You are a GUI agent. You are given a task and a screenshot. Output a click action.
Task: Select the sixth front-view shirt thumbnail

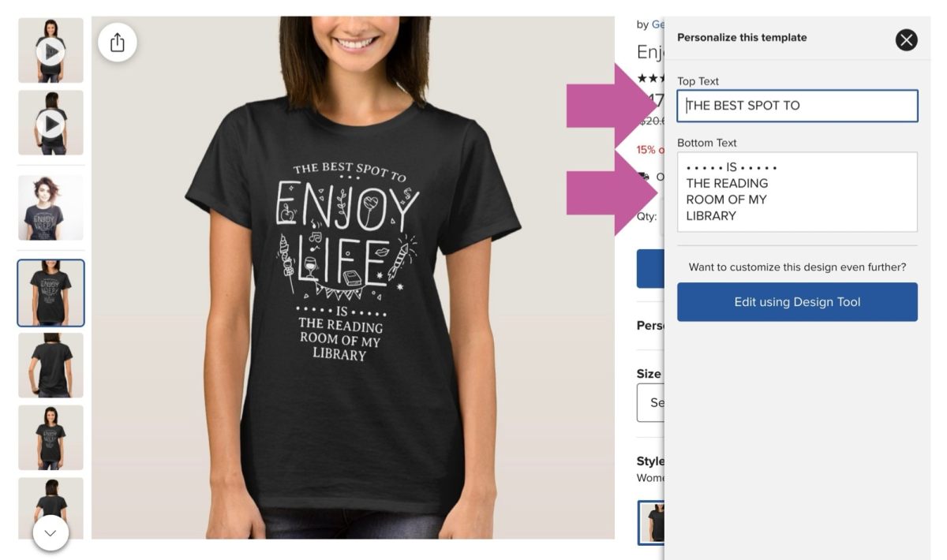(x=51, y=438)
